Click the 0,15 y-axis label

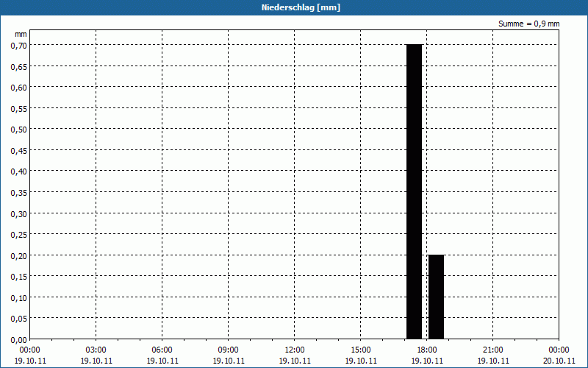pyautogui.click(x=19, y=277)
